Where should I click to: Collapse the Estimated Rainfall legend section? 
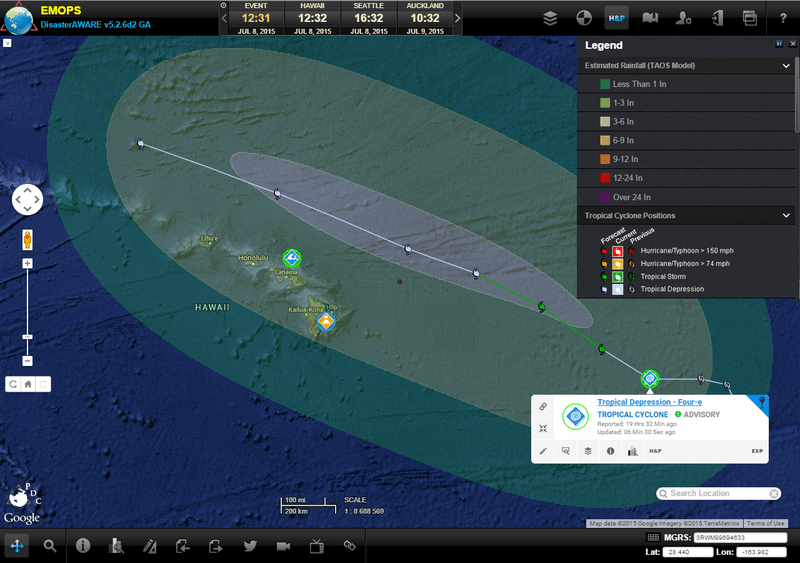787,66
